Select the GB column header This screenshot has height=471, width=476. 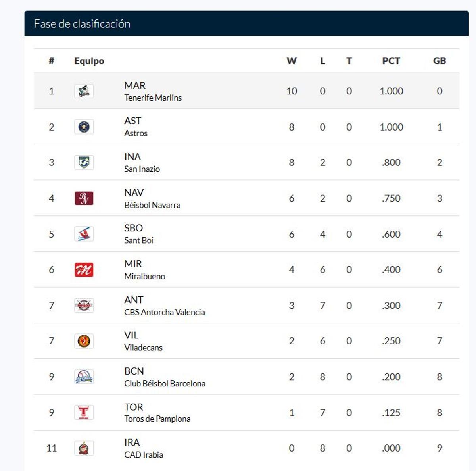pos(440,61)
